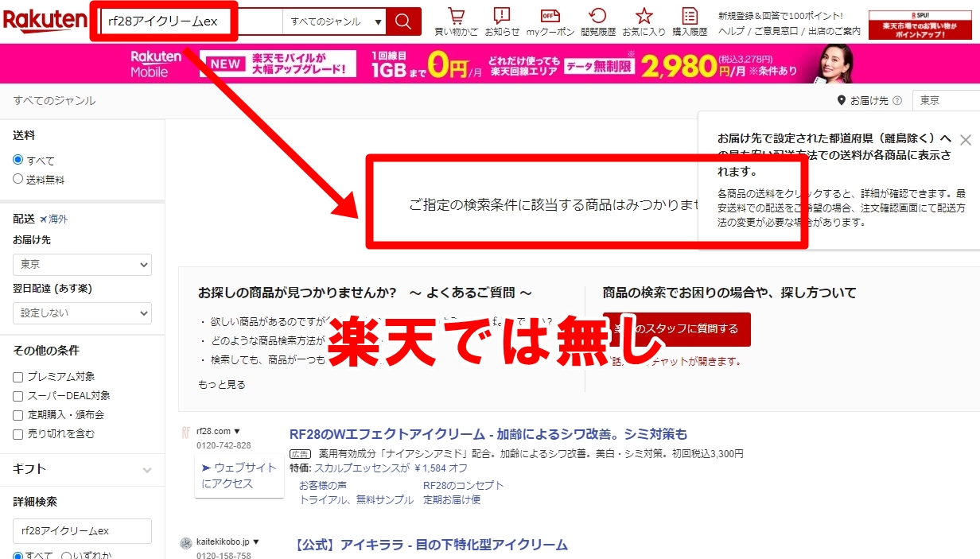Open the kaitekikobo.jp ad dropdown arrow
The height and width of the screenshot is (559, 980).
click(256, 543)
